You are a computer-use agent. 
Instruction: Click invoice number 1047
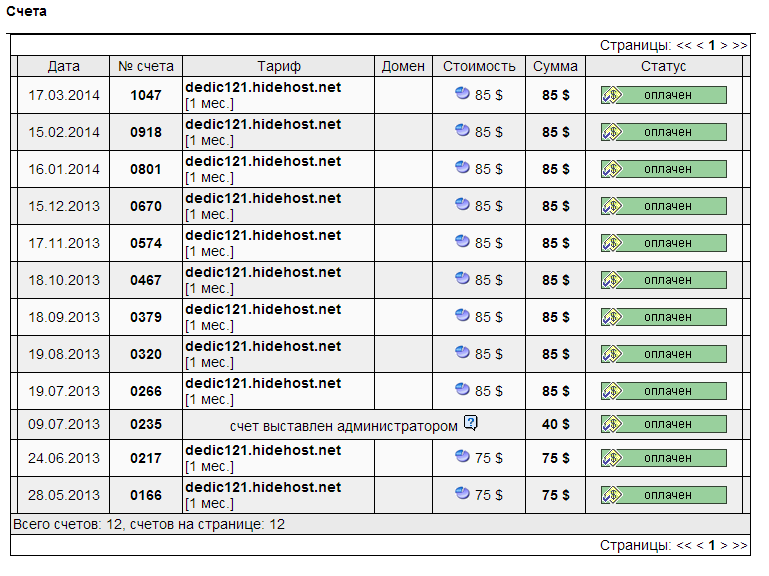point(146,95)
